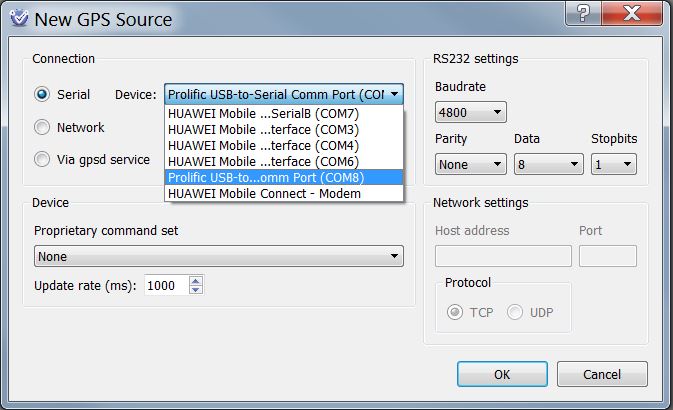
Task: Click the app icon in the title bar
Action: click(x=17, y=18)
